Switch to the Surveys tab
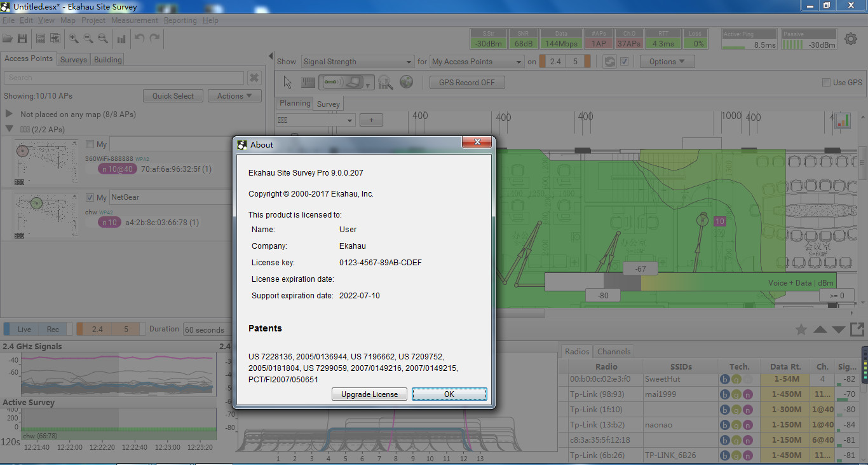 click(x=74, y=59)
